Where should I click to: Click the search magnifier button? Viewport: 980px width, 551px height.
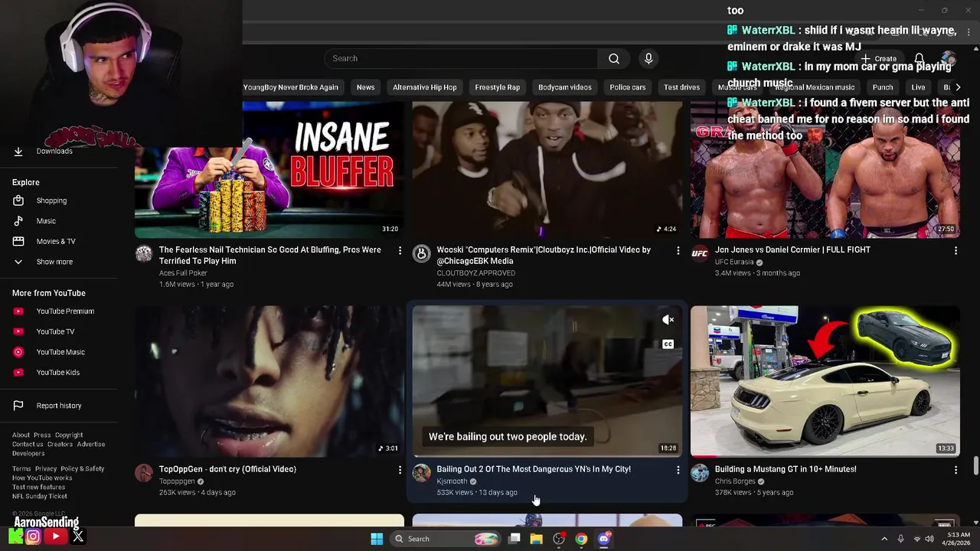coord(614,59)
